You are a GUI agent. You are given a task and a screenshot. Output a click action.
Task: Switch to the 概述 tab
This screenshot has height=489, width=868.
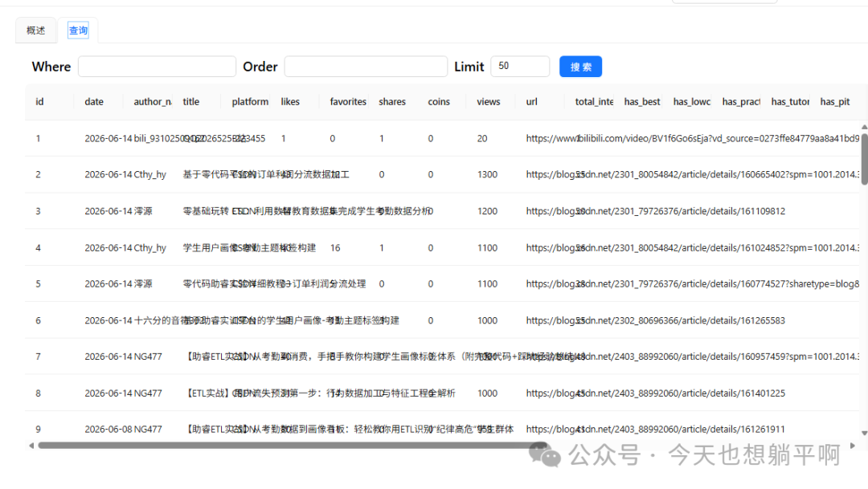(x=36, y=31)
